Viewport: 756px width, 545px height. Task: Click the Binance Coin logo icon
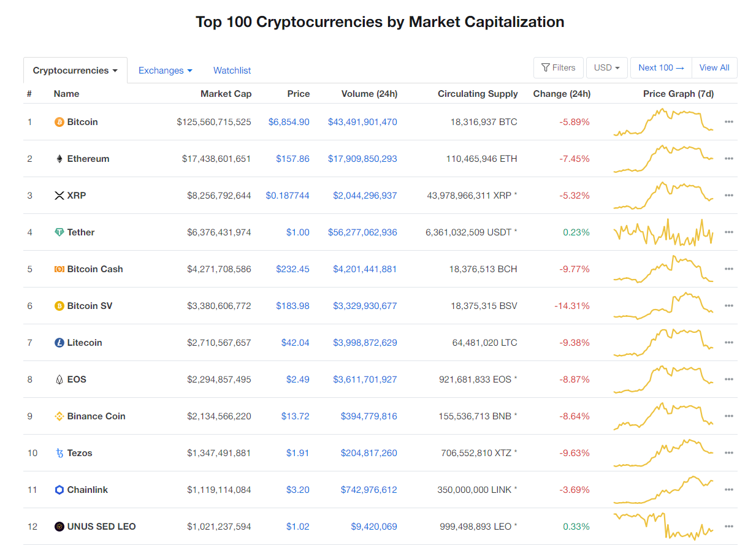59,416
